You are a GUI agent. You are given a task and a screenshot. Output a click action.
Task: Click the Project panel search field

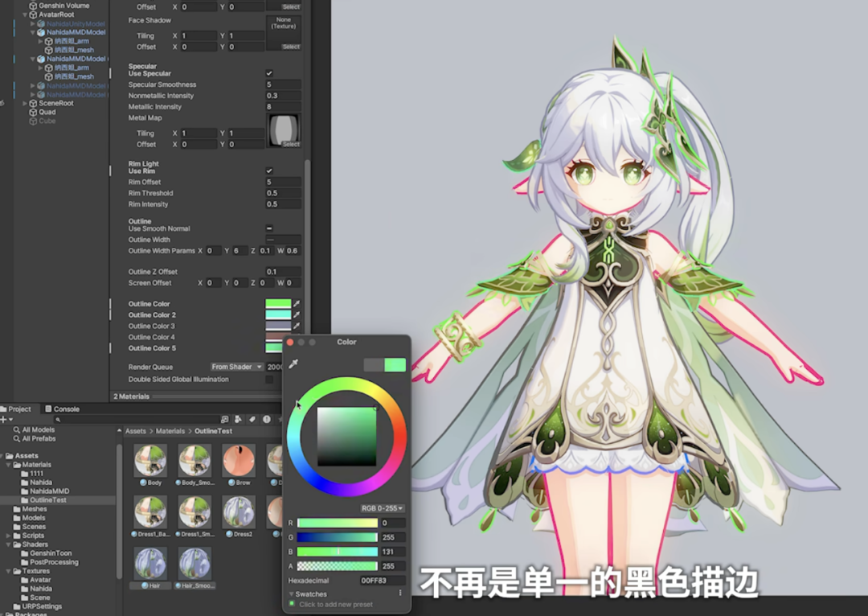(x=136, y=420)
